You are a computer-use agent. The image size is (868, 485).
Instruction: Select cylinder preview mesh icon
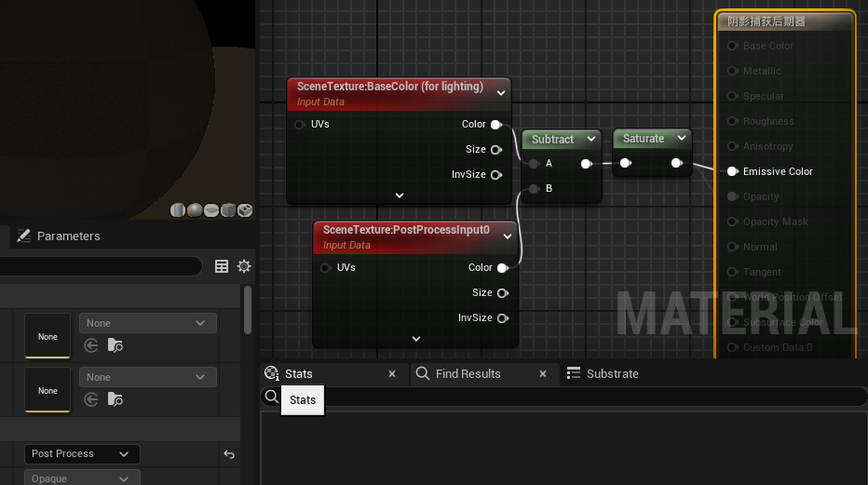click(178, 210)
